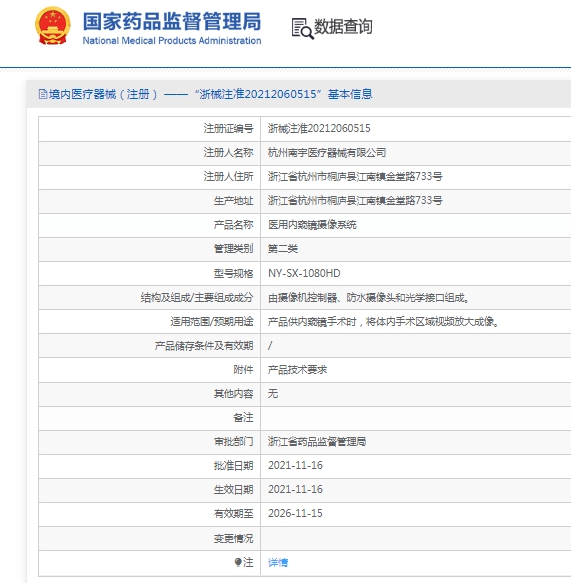This screenshot has width=571, height=583.
Task: Select registration number 浙械注准20212060515 value cell
Action: click(319, 128)
